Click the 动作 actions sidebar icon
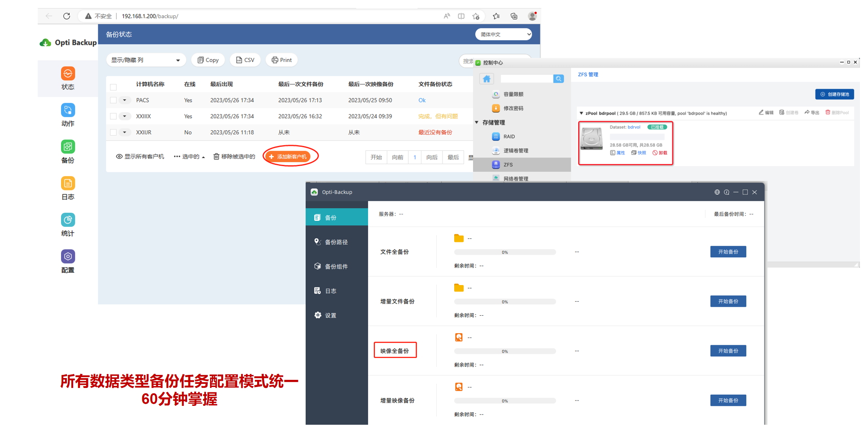The height and width of the screenshot is (440, 868). 68,110
